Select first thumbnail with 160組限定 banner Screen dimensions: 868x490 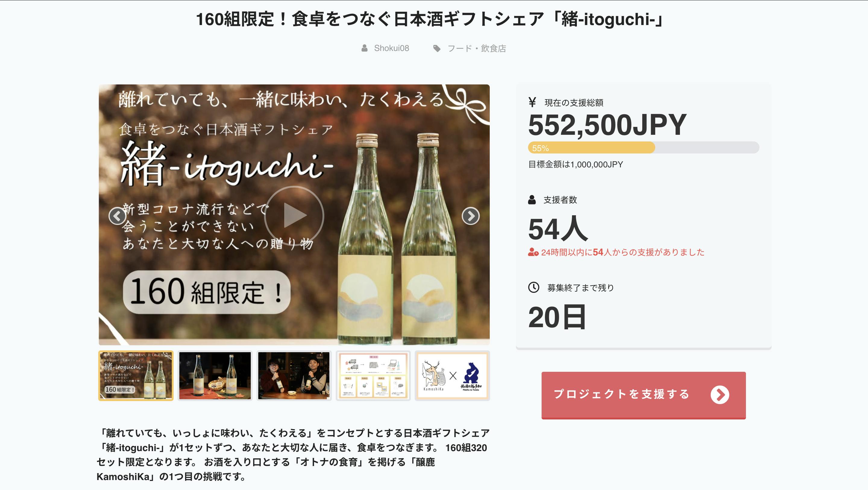[x=136, y=376]
